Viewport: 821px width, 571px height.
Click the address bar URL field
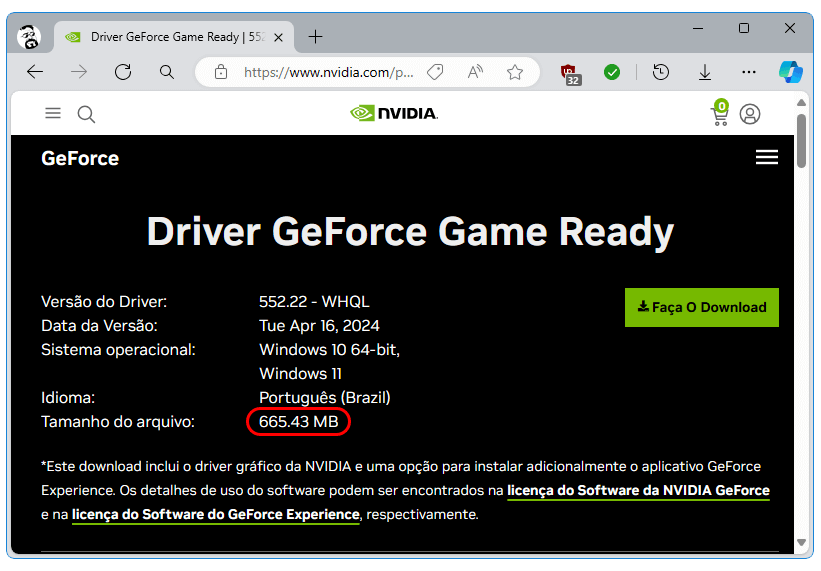point(328,72)
